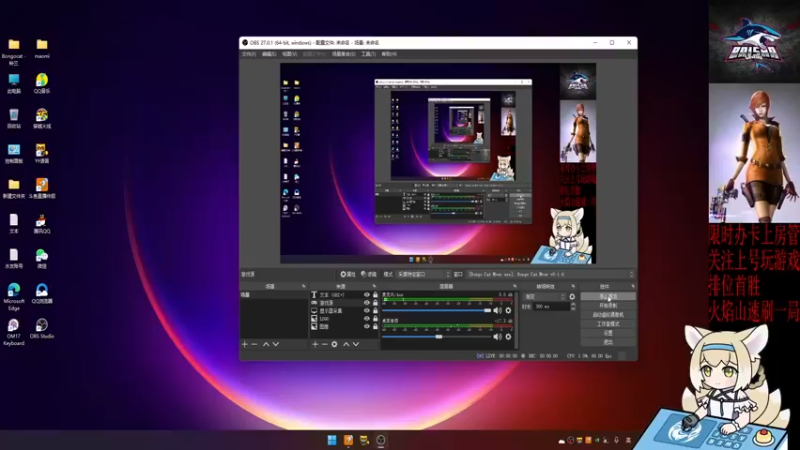Launch the 微信 (WeChat) desktop shortcut
Screen dimensions: 800x450
tap(42, 258)
